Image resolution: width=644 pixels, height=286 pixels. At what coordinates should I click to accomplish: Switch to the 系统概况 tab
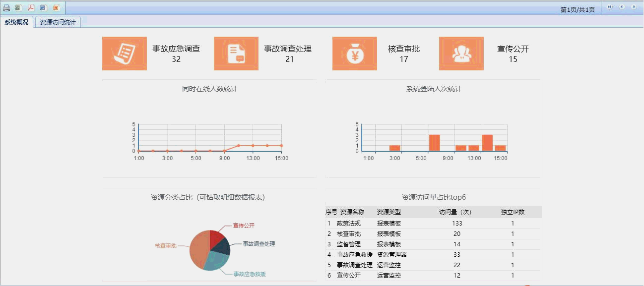tap(17, 22)
